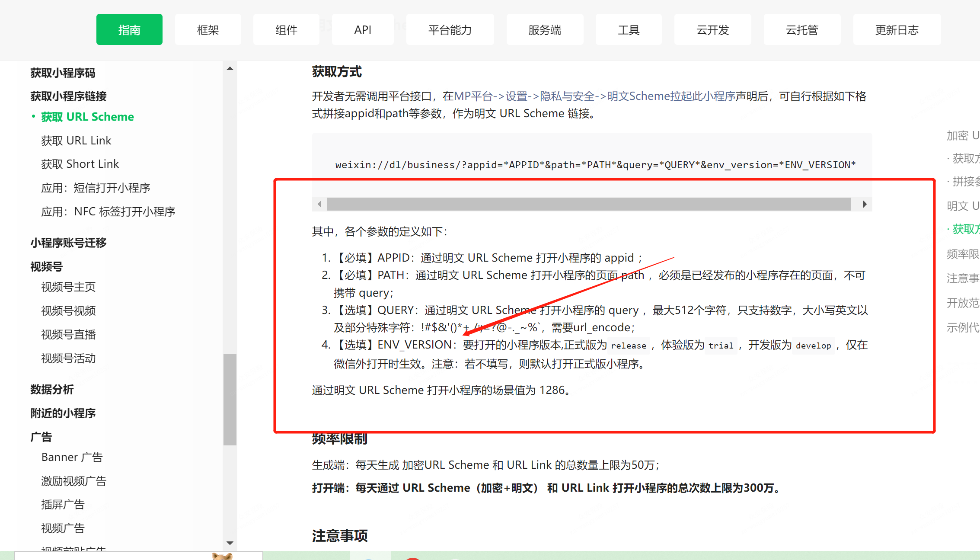Open 激励视频广告 sidebar page
The width and height of the screenshot is (980, 560).
click(x=73, y=481)
